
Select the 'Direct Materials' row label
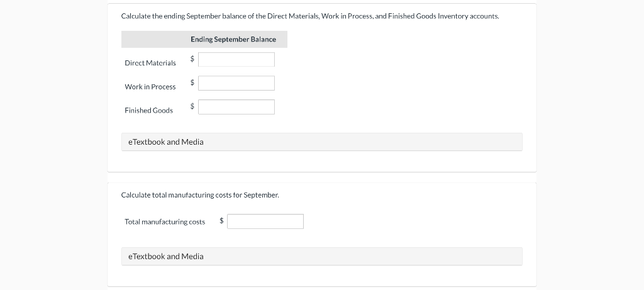[150, 63]
